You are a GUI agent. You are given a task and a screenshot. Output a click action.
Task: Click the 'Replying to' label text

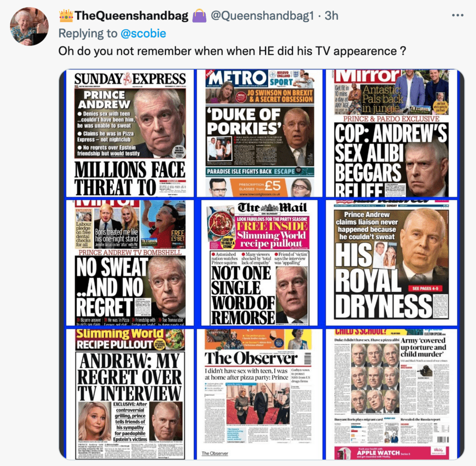88,33
